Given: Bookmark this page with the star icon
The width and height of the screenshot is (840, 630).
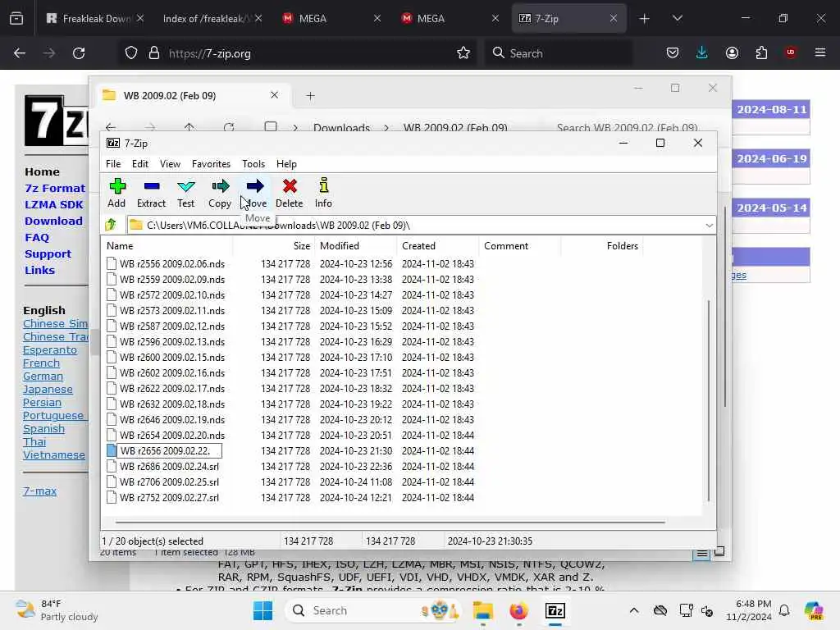Looking at the screenshot, I should 463,53.
